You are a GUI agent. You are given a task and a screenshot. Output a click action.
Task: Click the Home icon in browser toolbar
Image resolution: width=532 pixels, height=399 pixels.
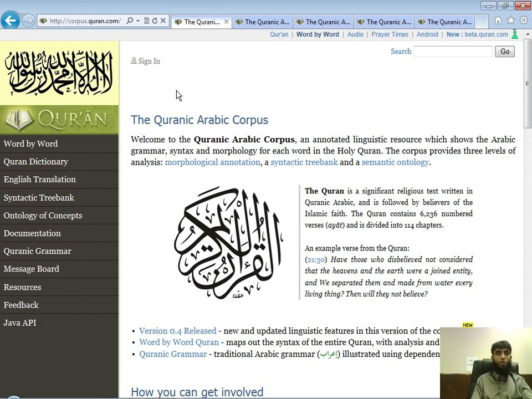click(x=498, y=21)
